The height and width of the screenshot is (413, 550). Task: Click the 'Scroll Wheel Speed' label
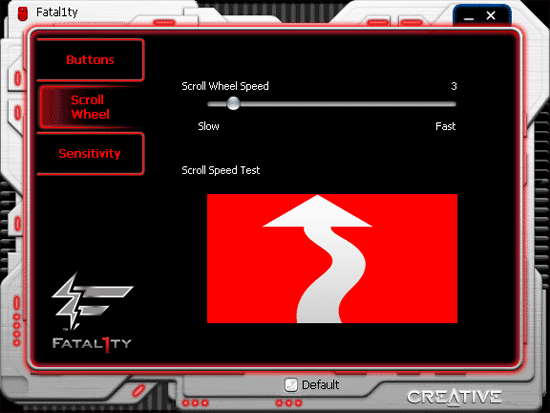pyautogui.click(x=225, y=86)
